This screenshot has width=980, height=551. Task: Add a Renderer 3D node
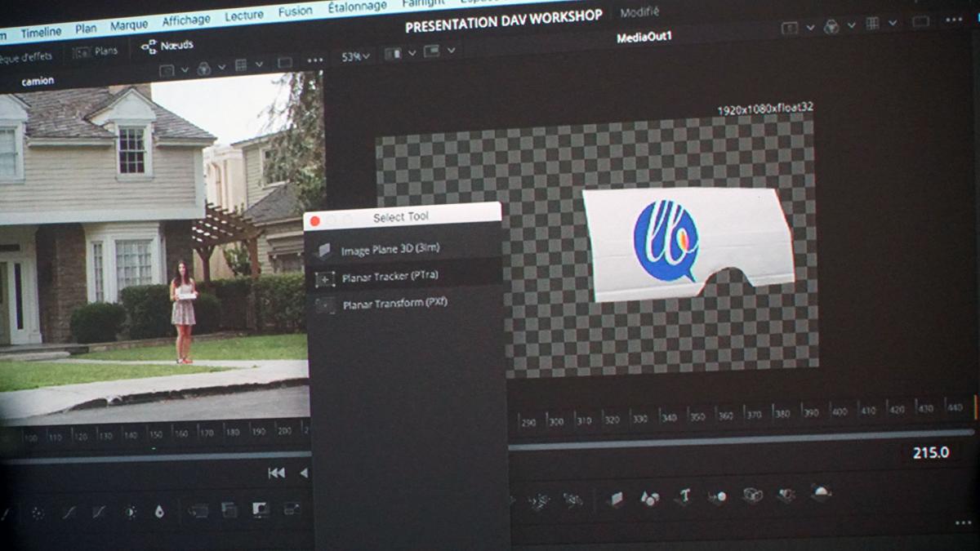(x=820, y=492)
